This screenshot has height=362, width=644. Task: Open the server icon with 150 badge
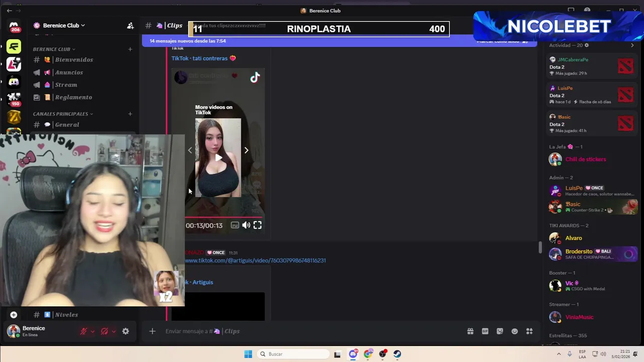pyautogui.click(x=14, y=99)
